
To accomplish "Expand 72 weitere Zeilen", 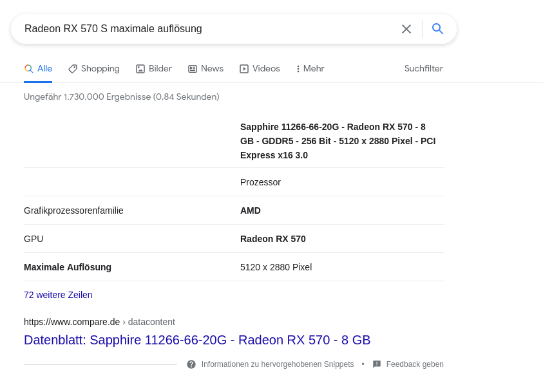I will (x=58, y=295).
